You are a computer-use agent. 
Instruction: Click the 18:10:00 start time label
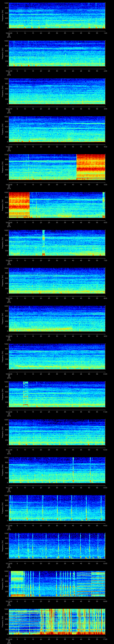tap(9, 412)
